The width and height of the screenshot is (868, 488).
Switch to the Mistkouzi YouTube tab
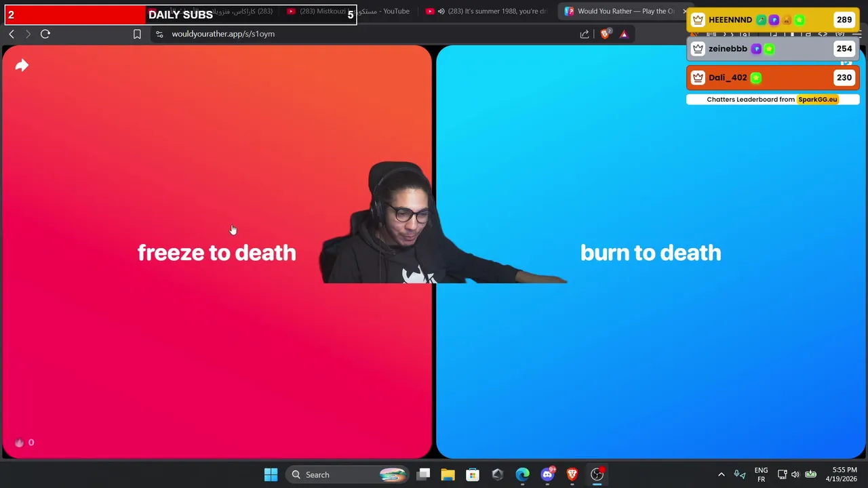point(349,11)
